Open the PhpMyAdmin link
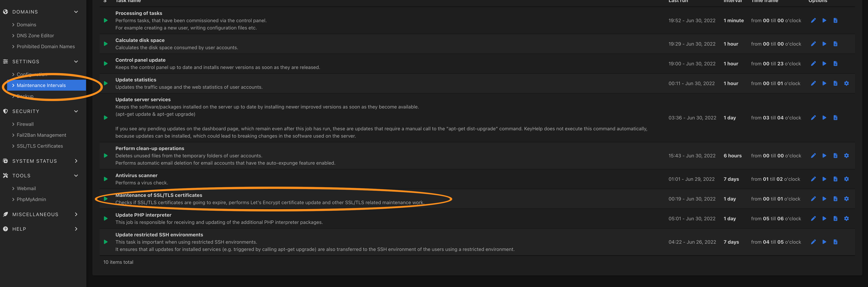Image resolution: width=868 pixels, height=287 pixels. [31, 199]
